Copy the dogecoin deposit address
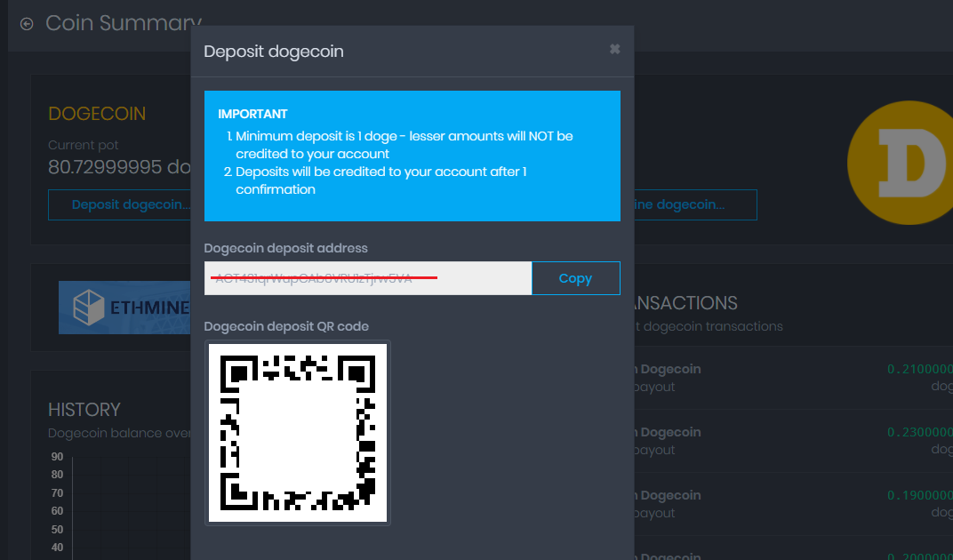Image resolution: width=953 pixels, height=560 pixels. (575, 278)
